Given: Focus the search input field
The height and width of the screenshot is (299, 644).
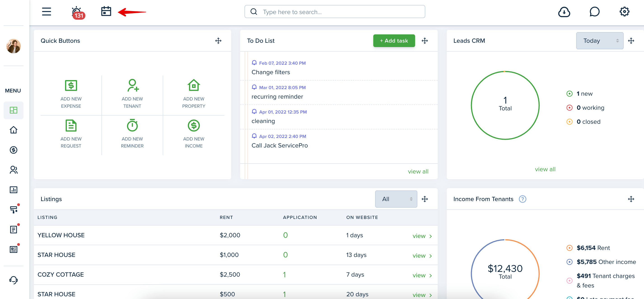Looking at the screenshot, I should pyautogui.click(x=335, y=12).
